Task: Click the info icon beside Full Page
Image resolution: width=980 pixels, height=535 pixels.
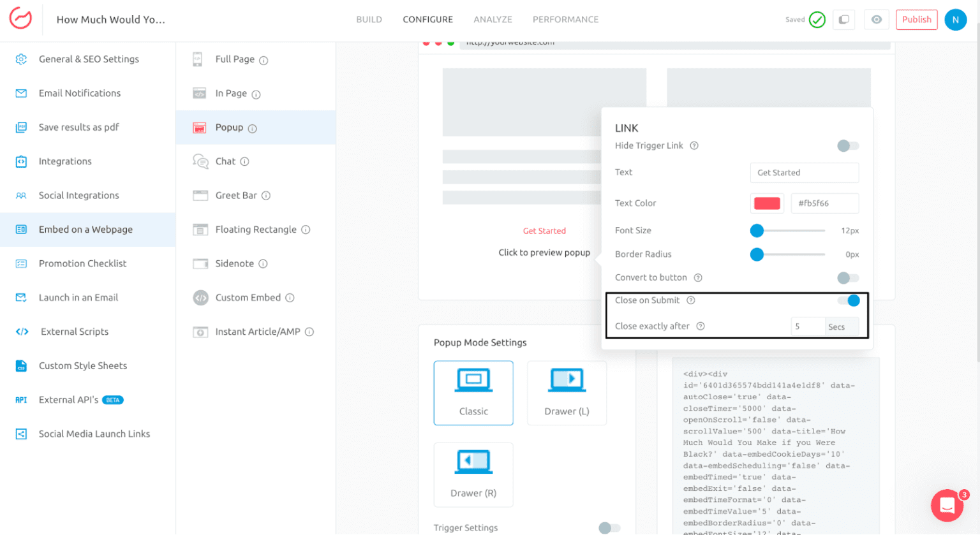Action: coord(264,61)
